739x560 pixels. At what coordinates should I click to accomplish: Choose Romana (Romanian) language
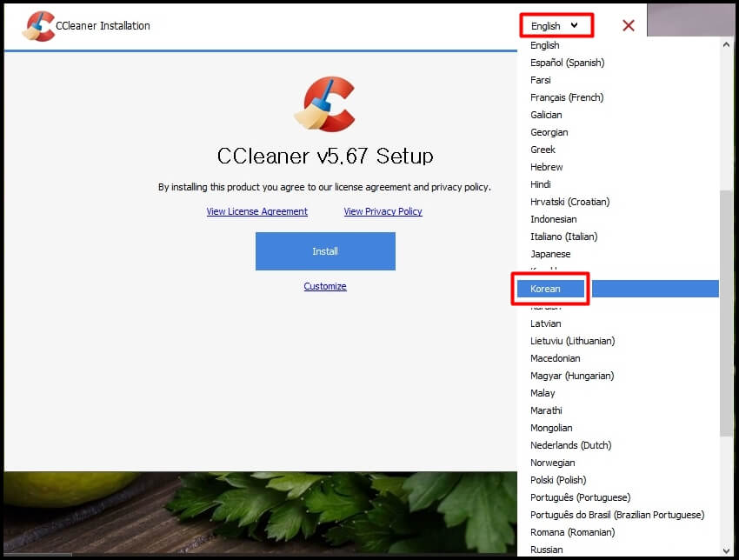coord(618,533)
